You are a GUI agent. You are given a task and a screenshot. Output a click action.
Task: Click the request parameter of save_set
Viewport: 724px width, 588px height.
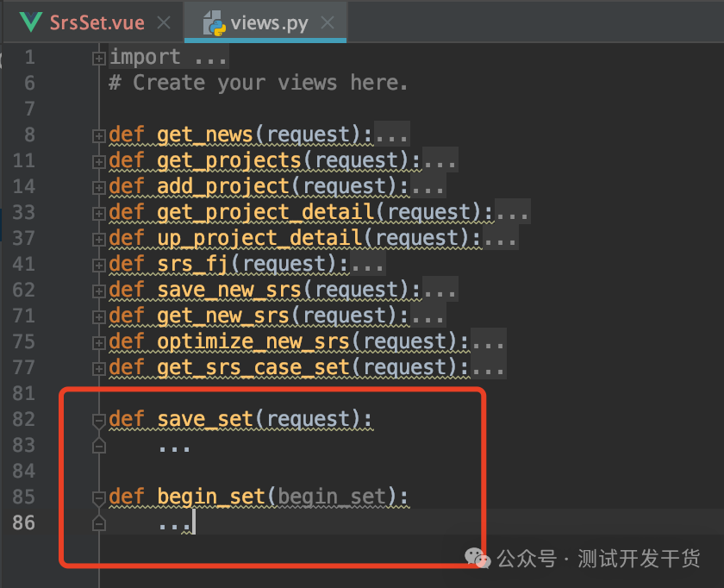308,419
